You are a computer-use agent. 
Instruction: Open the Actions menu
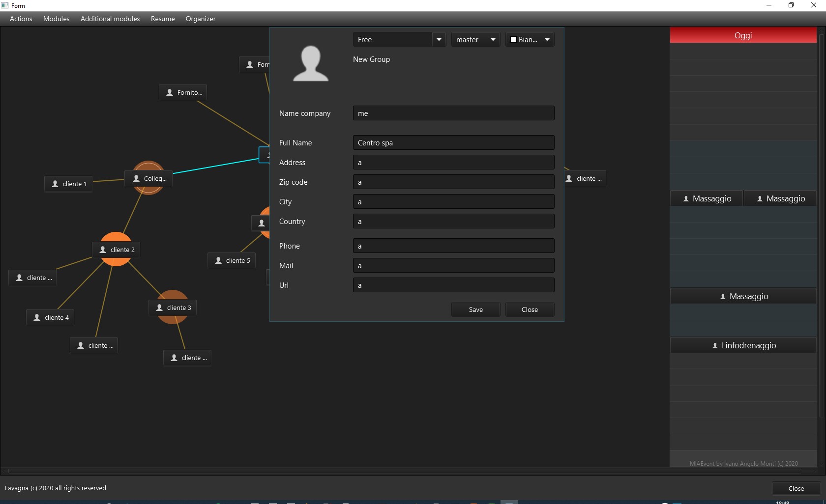point(21,19)
